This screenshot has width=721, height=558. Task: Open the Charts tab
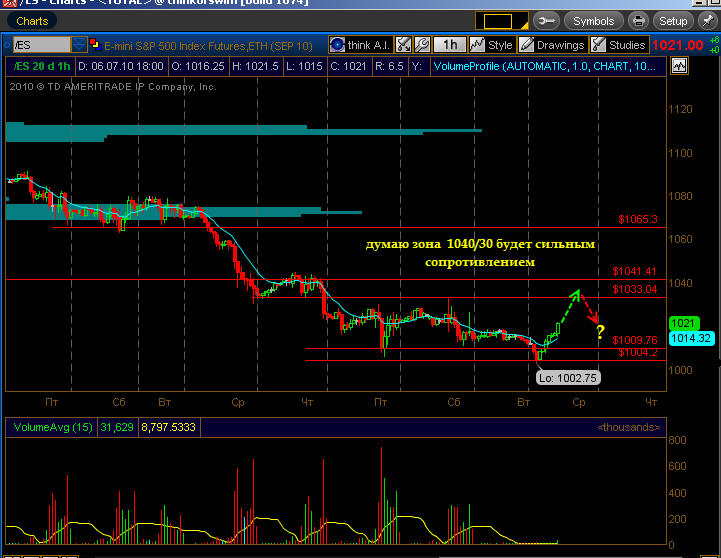pos(32,21)
